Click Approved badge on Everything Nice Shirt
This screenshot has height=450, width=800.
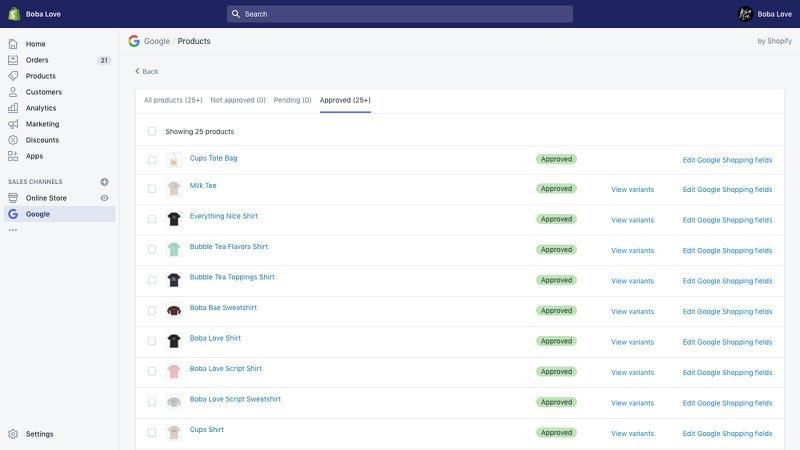click(556, 219)
